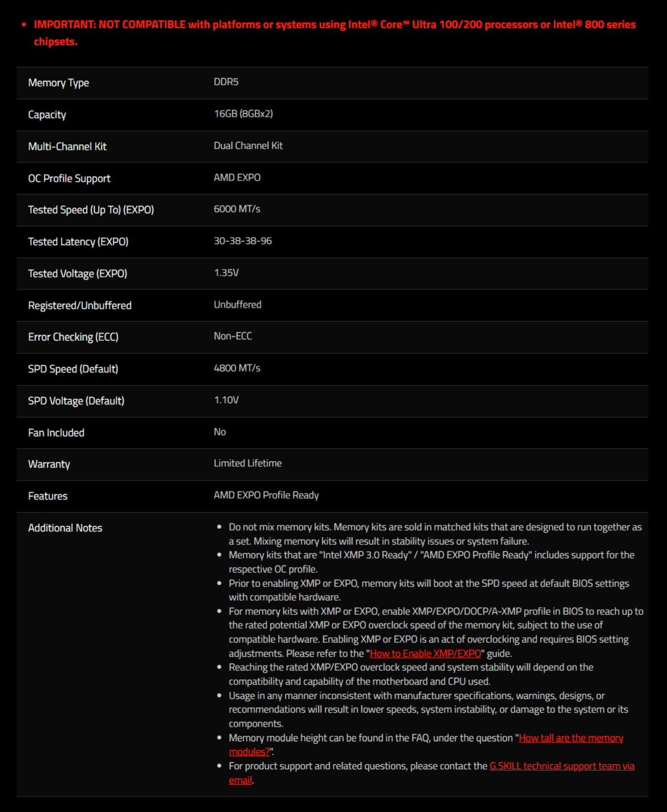Select the Non-ECC value text
Screen dimensions: 667x812
point(233,336)
